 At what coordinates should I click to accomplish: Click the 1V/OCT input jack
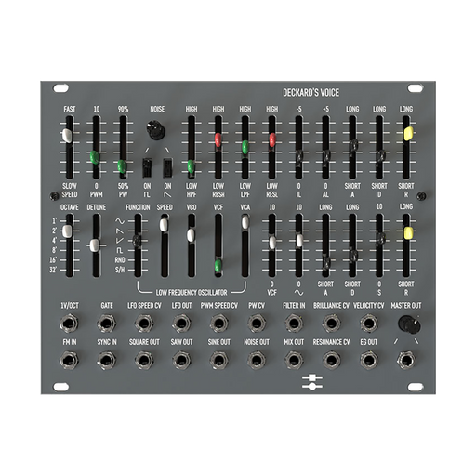tap(69, 324)
